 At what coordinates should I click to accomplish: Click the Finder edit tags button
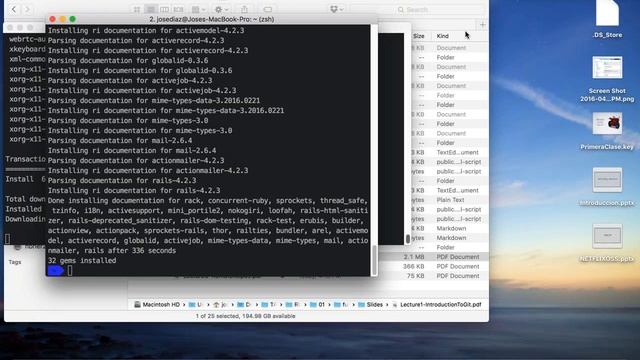tap(268, 9)
